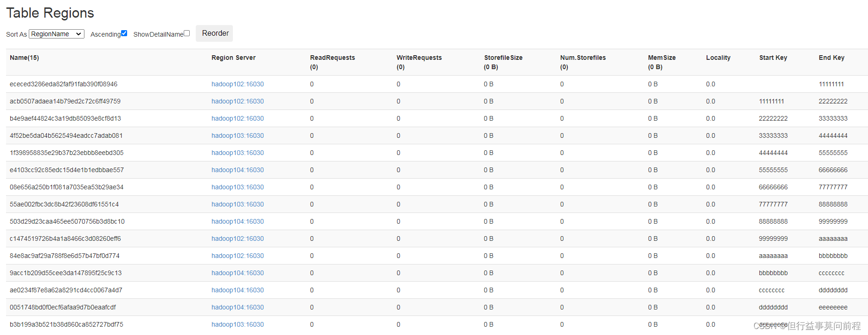The height and width of the screenshot is (335, 868).
Task: Open server link for region b3b199a3b521b38d860ca852727bdf75
Action: (238, 324)
